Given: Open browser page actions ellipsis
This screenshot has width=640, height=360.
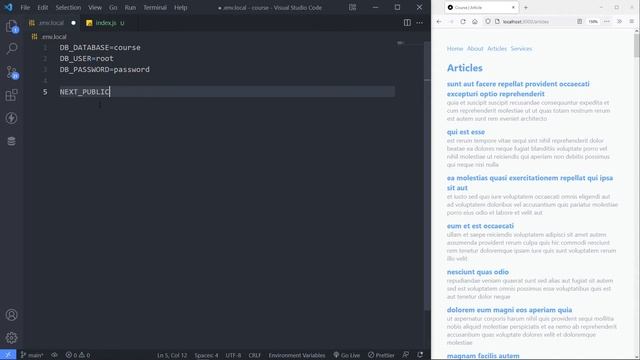Looking at the screenshot, I should 607,22.
